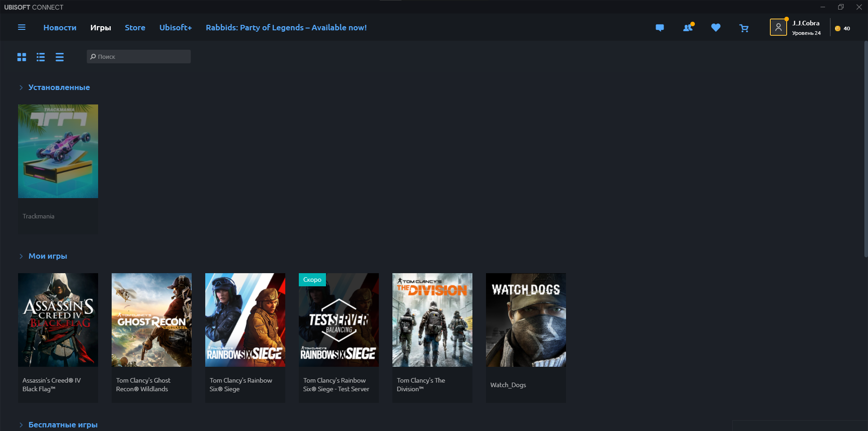
Task: Collapse the Установленные section chevron
Action: point(21,88)
